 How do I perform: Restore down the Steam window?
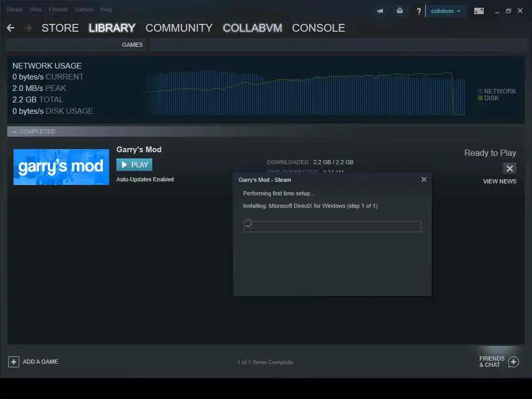[508, 11]
